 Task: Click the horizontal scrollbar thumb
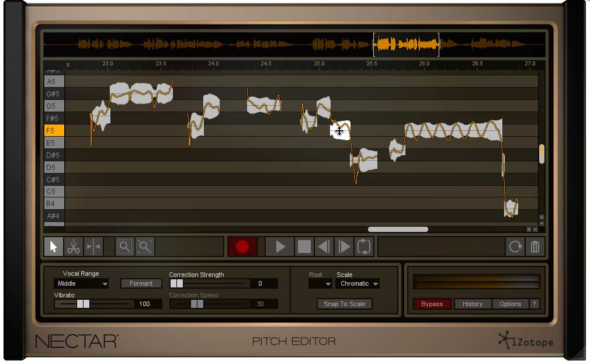398,229
